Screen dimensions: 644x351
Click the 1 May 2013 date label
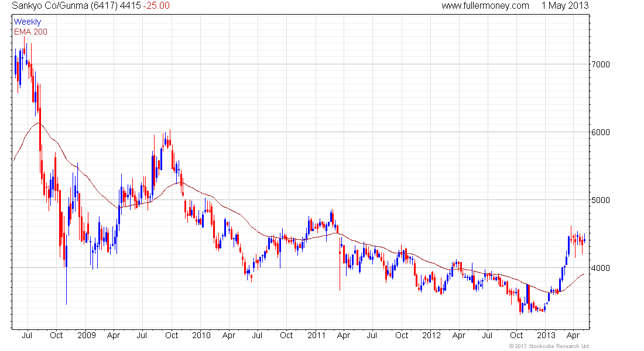[x=565, y=6]
